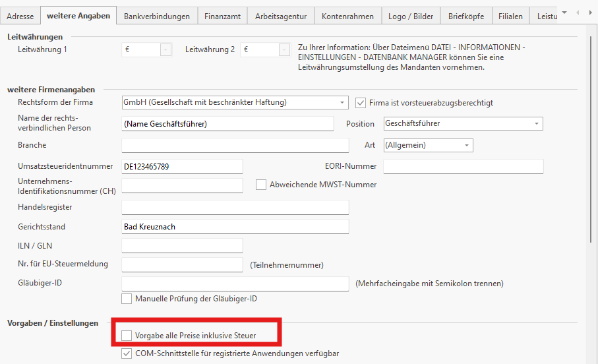598x364 pixels.
Task: Click the scroll tabs left arrow
Action: point(578,13)
